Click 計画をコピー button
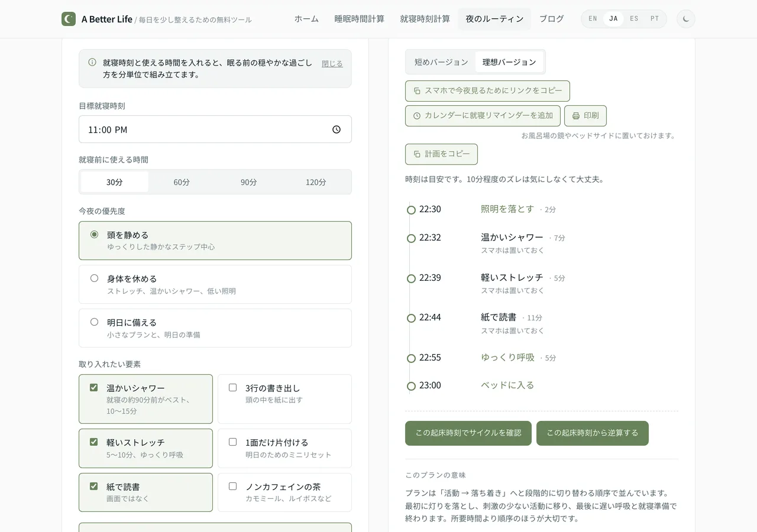Screen dimensions: 757x532 pos(441,154)
